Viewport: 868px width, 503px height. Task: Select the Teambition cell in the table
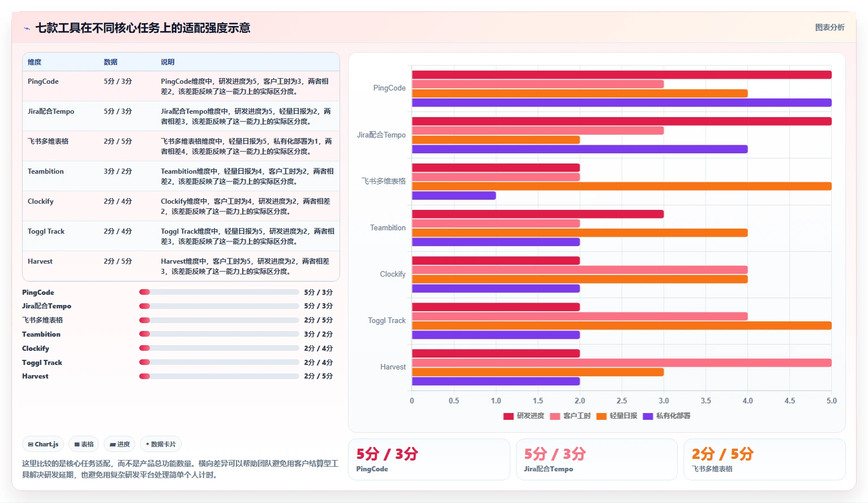[45, 171]
